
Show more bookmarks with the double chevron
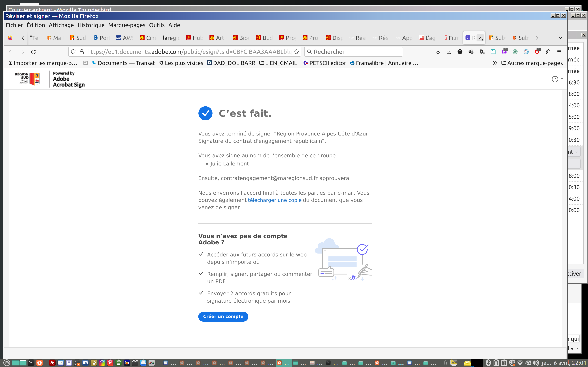click(x=495, y=63)
